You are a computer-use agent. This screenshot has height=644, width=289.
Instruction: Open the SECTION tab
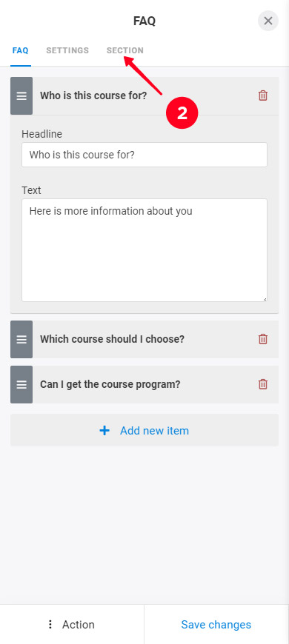125,50
